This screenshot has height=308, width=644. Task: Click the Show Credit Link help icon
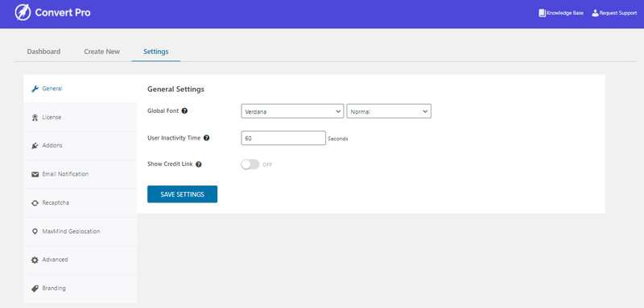click(x=199, y=164)
